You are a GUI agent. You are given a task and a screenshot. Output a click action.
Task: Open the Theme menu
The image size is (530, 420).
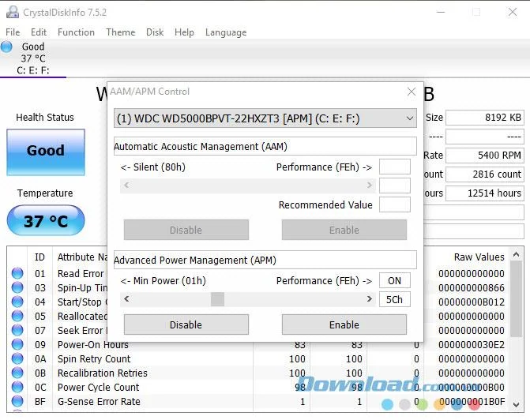coord(121,32)
